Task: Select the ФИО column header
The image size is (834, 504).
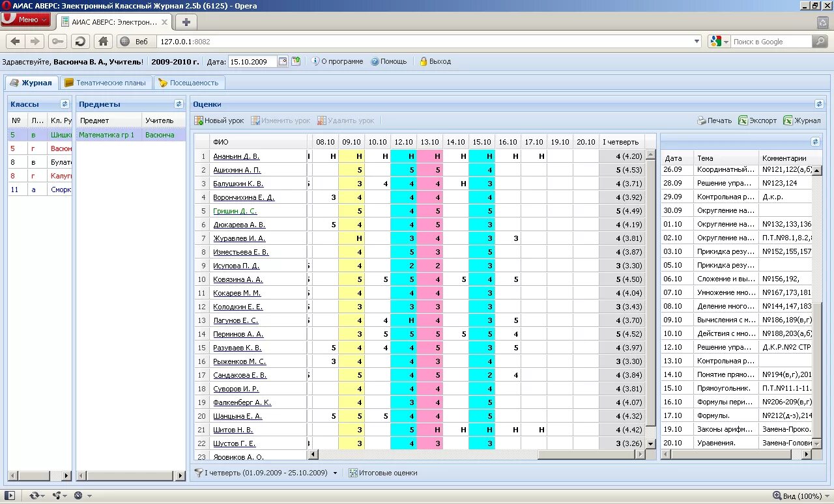Action: 258,142
